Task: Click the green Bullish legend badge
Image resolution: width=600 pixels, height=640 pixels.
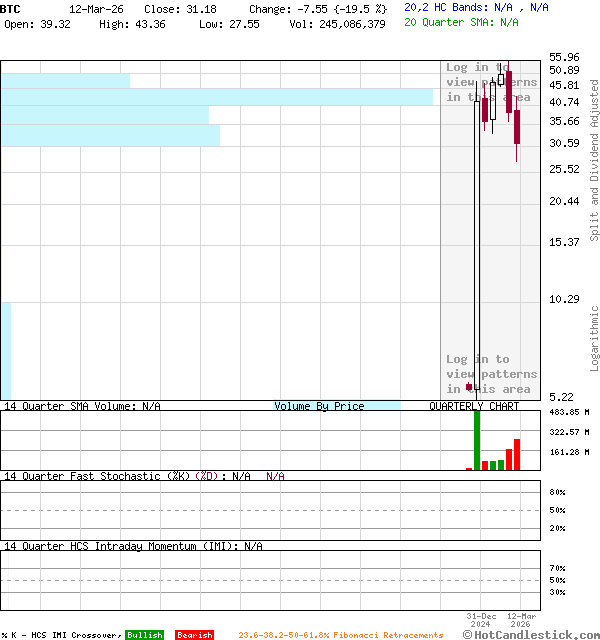Action: click(144, 635)
